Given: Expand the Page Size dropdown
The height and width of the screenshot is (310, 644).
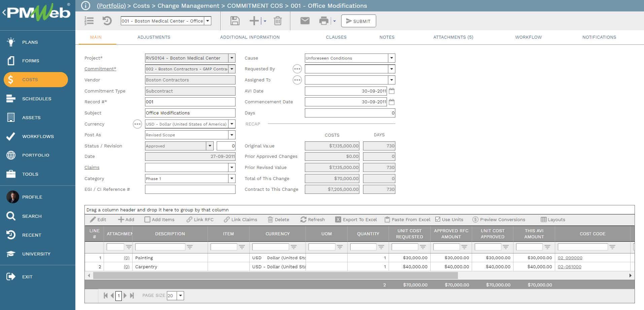Looking at the screenshot, I should pos(181,296).
